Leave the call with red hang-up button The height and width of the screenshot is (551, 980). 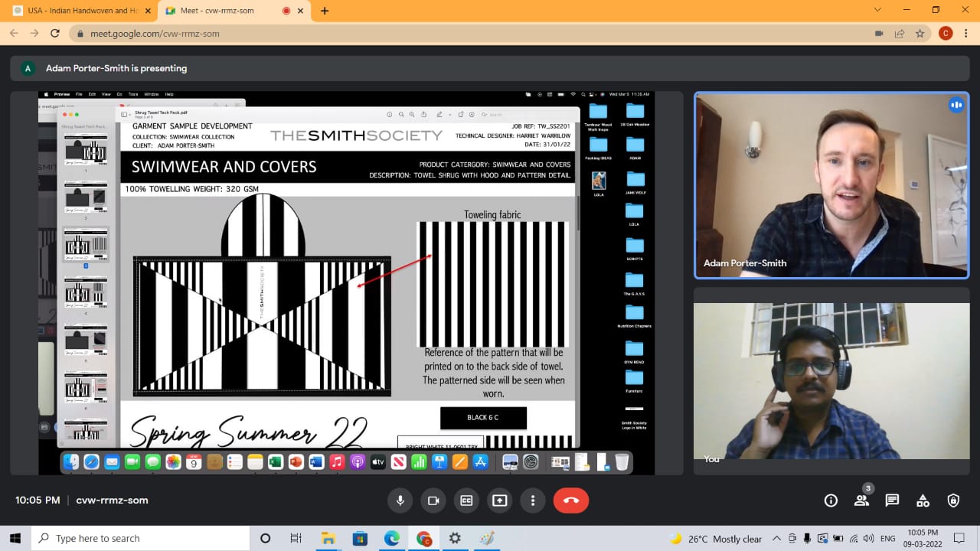click(x=570, y=500)
